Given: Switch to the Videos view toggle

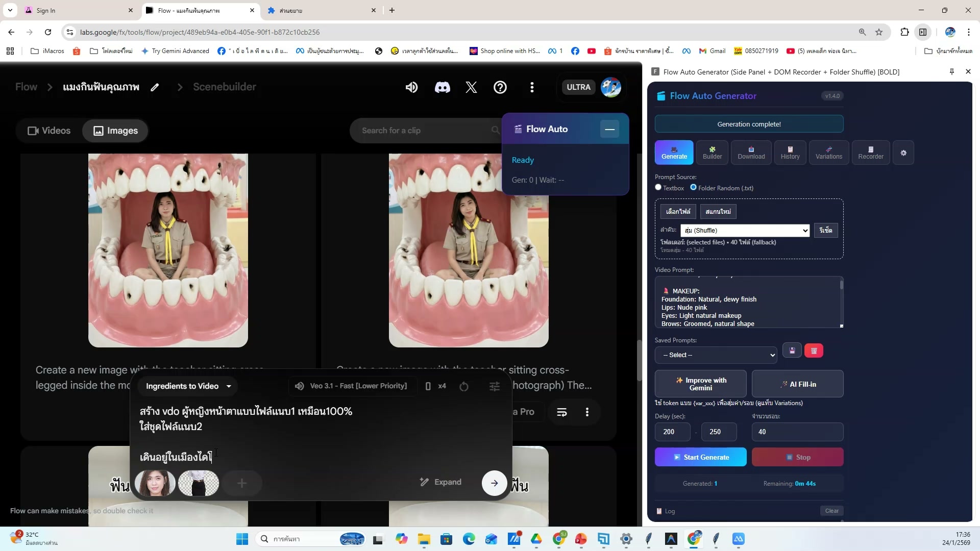Looking at the screenshot, I should pos(49,131).
